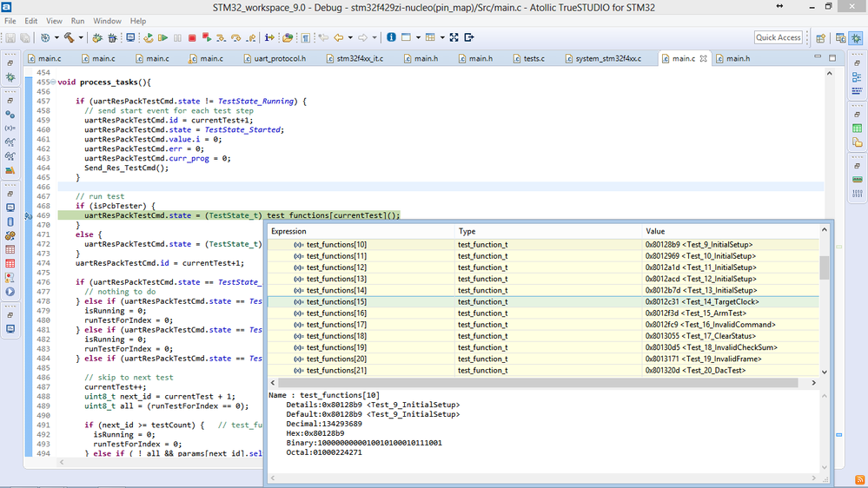Collapse the process_tasks function fold marker

[x=53, y=82]
